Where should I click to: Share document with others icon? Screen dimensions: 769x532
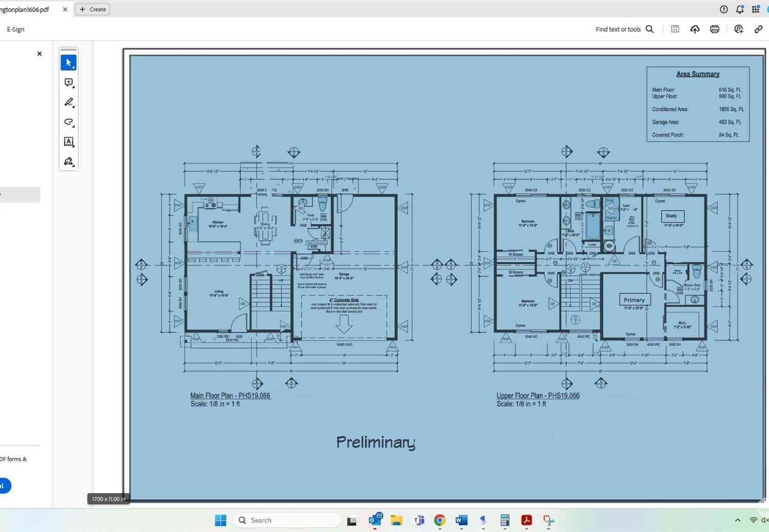pos(739,29)
